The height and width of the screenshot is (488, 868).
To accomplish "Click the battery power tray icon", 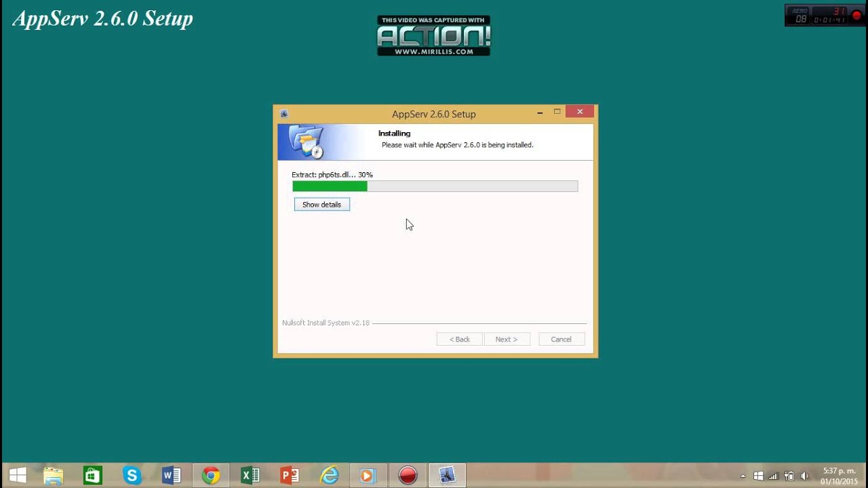I will click(x=789, y=476).
